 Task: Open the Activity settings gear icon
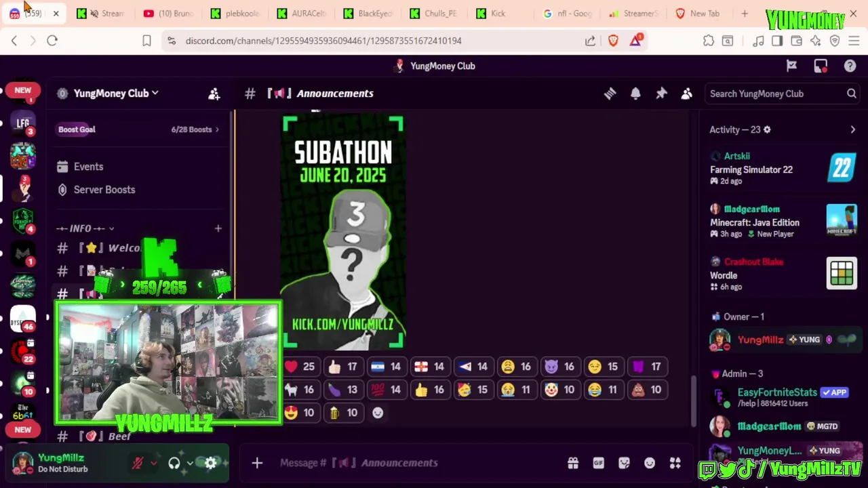point(767,129)
